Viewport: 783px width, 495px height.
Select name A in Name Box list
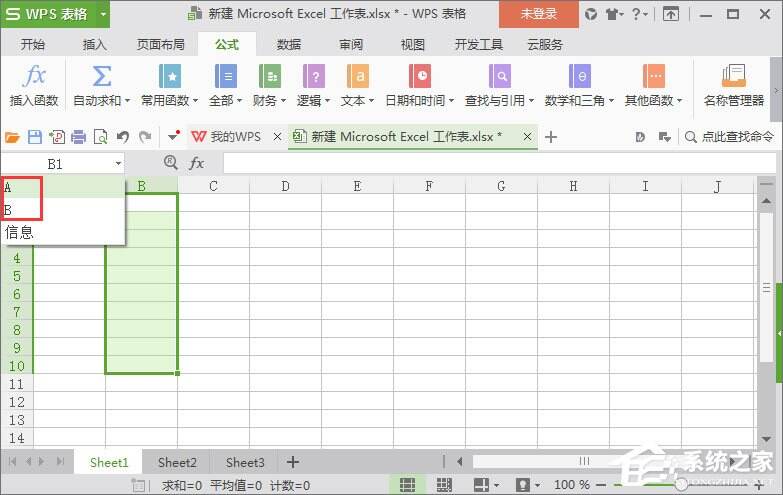62,187
